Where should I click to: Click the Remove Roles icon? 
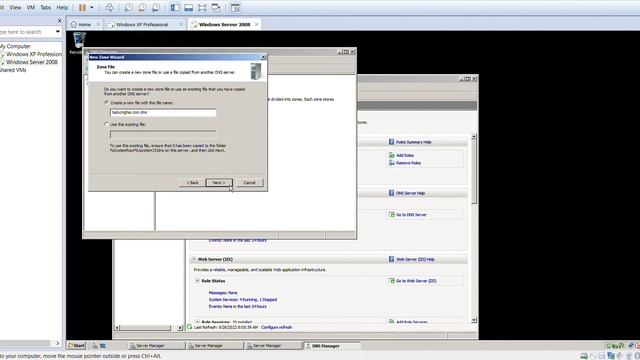(x=391, y=163)
